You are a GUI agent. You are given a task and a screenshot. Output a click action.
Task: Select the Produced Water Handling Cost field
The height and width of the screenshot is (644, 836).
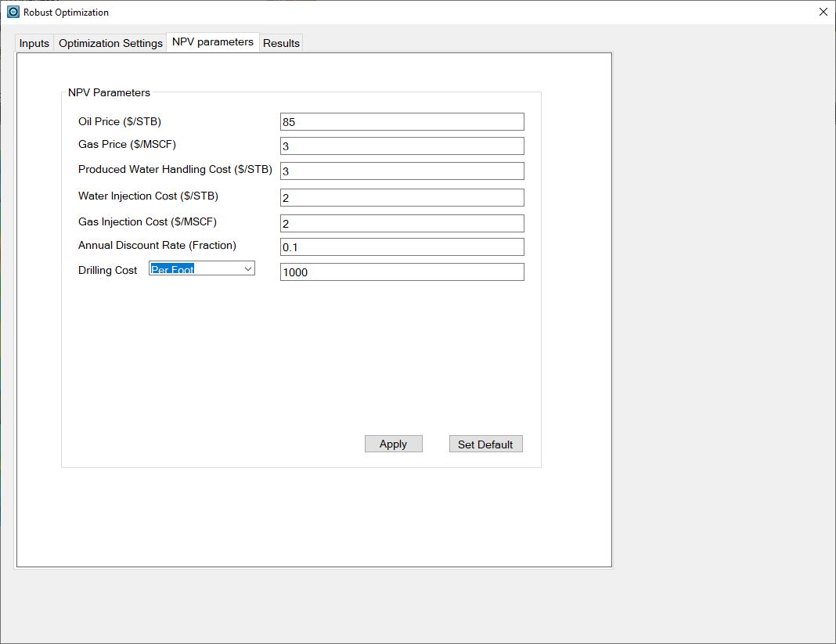tap(402, 171)
